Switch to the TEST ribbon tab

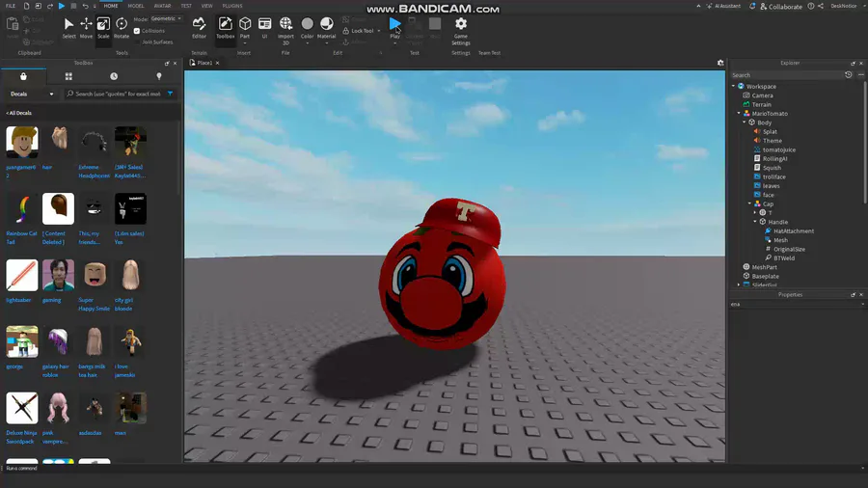pos(186,6)
